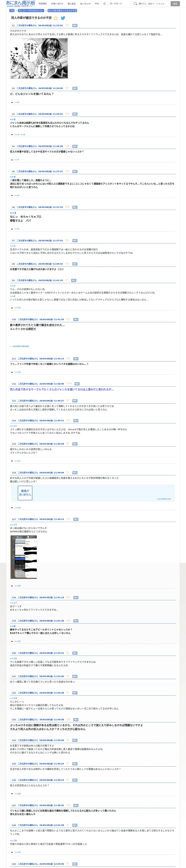Click the >21 post number badge
The height and width of the screenshot is (868, 186).
click(x=13, y=676)
